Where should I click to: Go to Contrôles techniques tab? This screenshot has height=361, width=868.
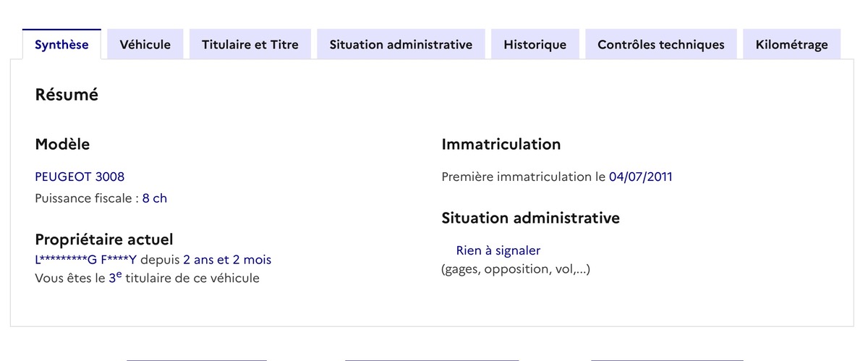(x=660, y=45)
